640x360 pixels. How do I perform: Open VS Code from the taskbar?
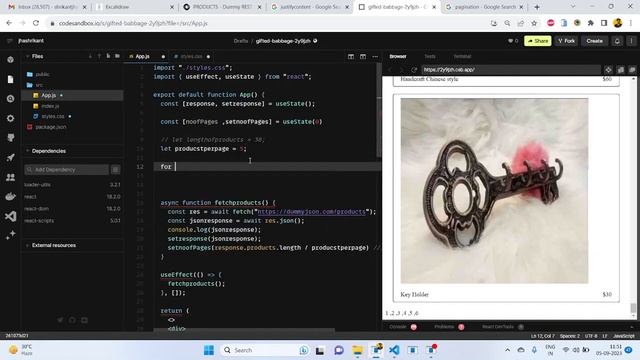tap(394, 350)
